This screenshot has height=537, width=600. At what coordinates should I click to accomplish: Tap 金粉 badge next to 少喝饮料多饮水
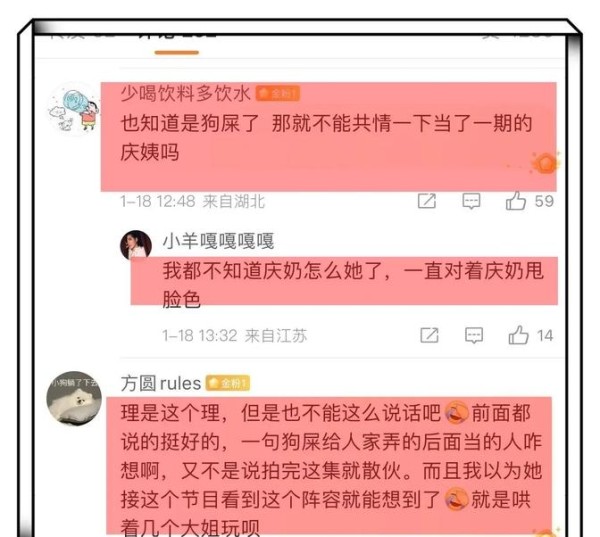click(278, 93)
